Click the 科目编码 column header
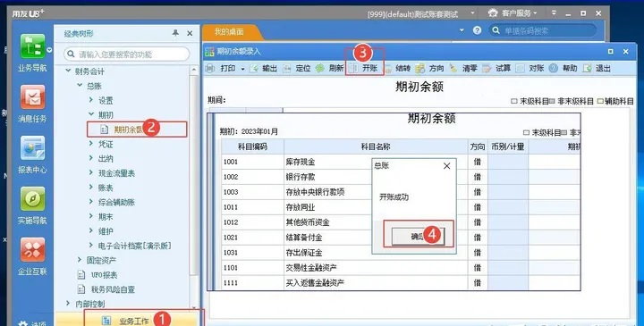 [252, 146]
